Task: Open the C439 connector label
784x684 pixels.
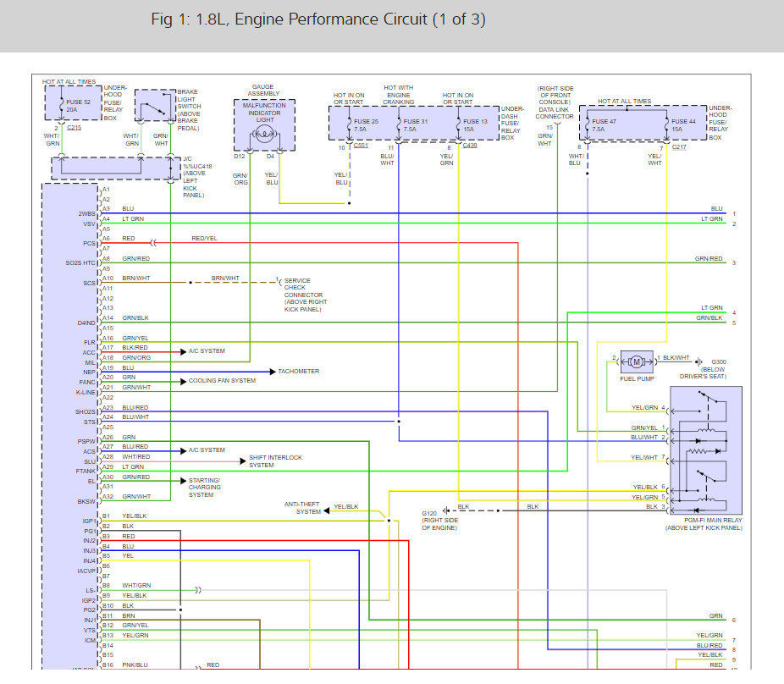Action: click(471, 146)
